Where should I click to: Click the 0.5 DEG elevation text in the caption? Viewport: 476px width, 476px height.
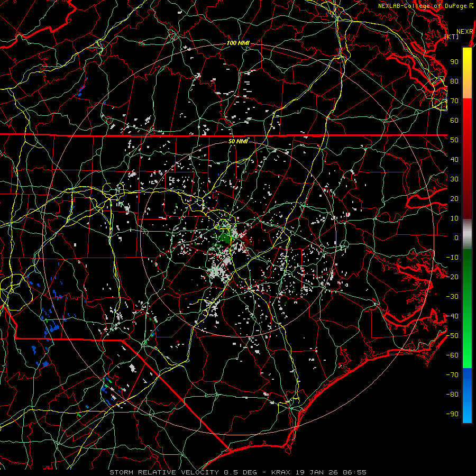[x=240, y=472]
